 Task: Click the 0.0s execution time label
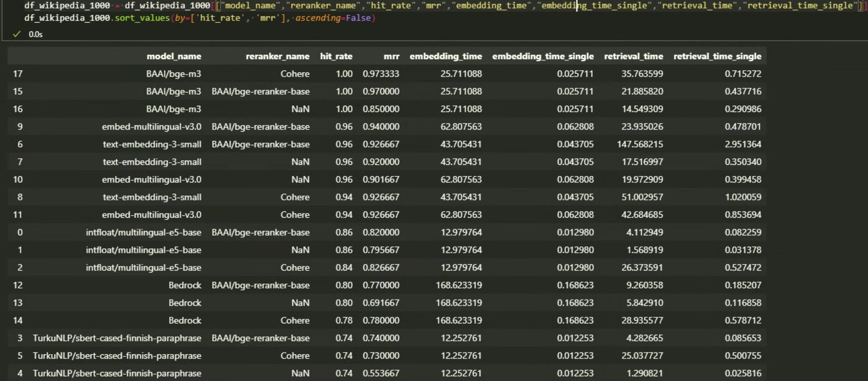pyautogui.click(x=36, y=34)
